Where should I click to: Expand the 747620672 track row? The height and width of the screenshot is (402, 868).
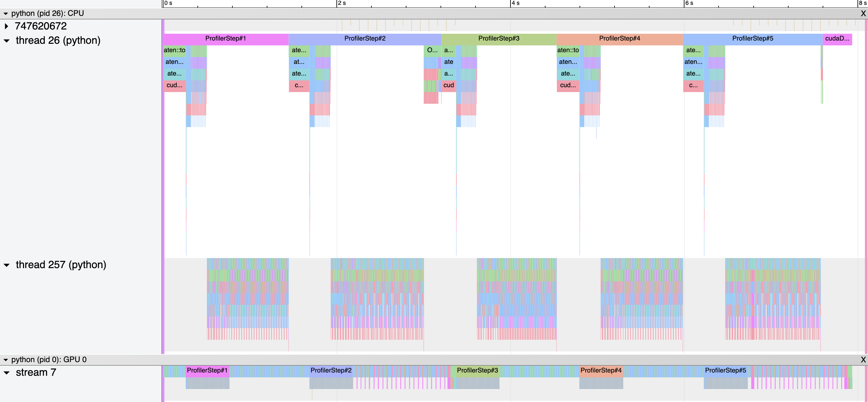(6, 26)
